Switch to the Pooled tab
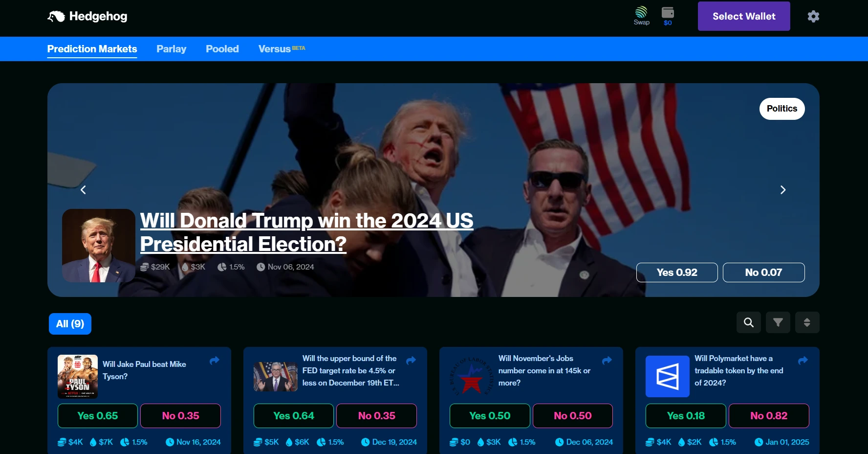This screenshot has width=868, height=454. pos(222,49)
